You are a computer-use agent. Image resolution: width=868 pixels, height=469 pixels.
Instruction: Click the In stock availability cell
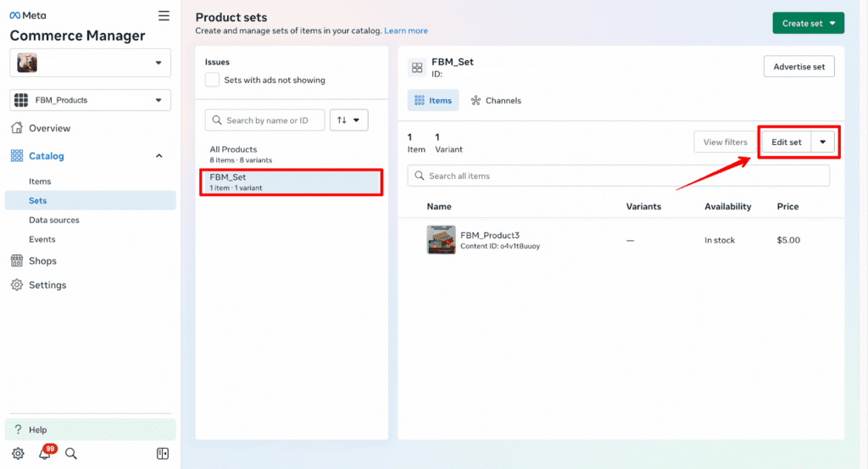720,240
